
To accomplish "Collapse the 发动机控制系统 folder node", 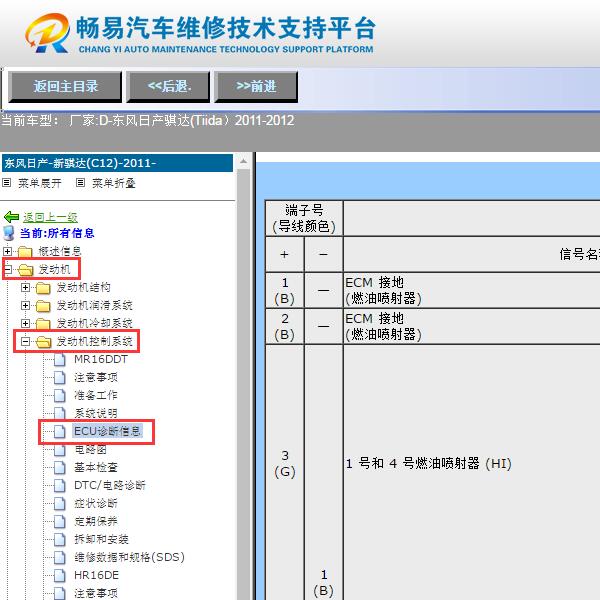I will tap(25, 341).
